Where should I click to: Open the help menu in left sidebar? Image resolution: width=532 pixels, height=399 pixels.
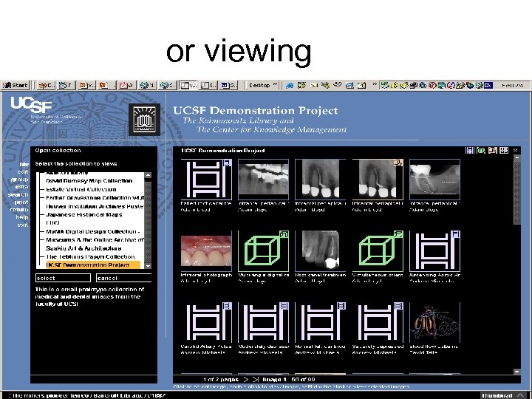(x=22, y=217)
